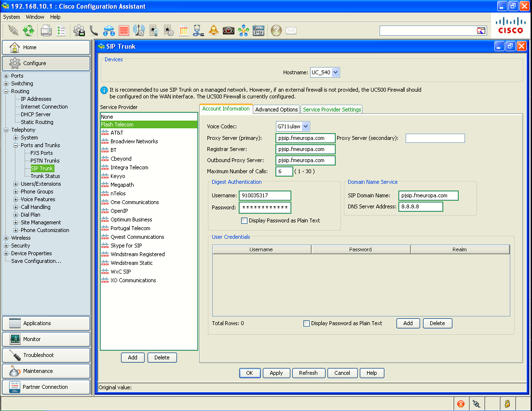Switch to the Advanced Options tab

tap(276, 110)
